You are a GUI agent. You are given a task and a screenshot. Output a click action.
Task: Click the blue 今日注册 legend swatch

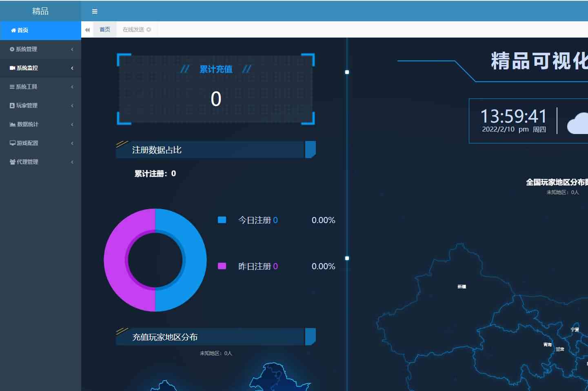tap(222, 220)
